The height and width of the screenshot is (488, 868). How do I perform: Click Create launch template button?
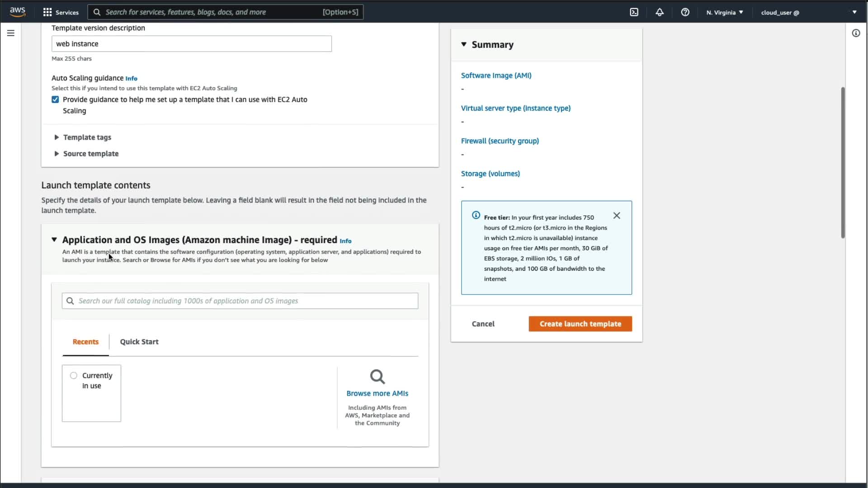click(580, 324)
